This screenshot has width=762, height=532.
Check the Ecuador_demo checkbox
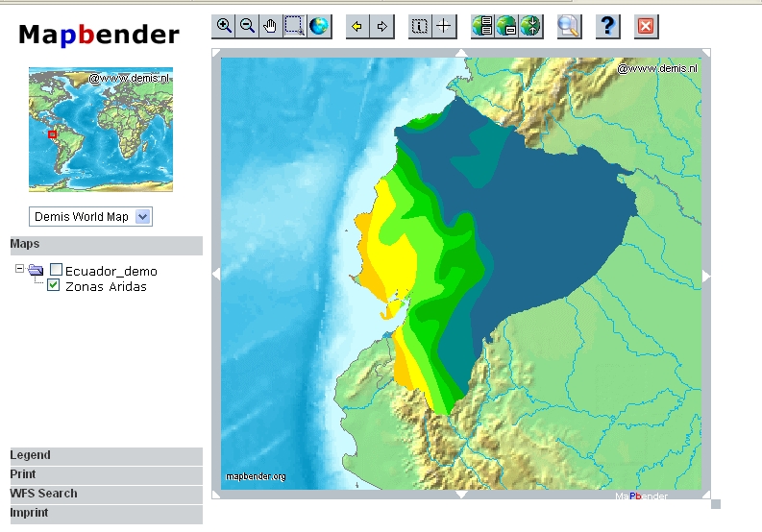(56, 271)
